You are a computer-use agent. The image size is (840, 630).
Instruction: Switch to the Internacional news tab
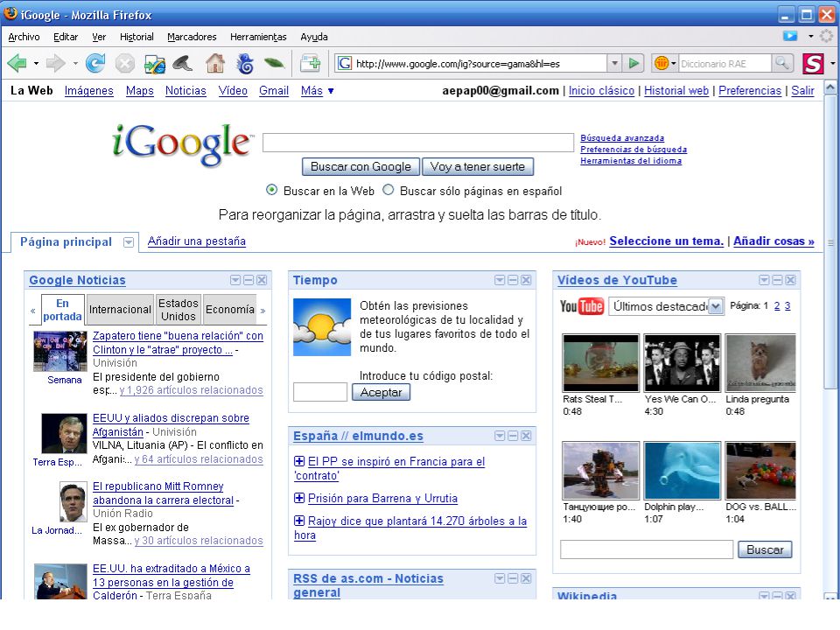(120, 309)
